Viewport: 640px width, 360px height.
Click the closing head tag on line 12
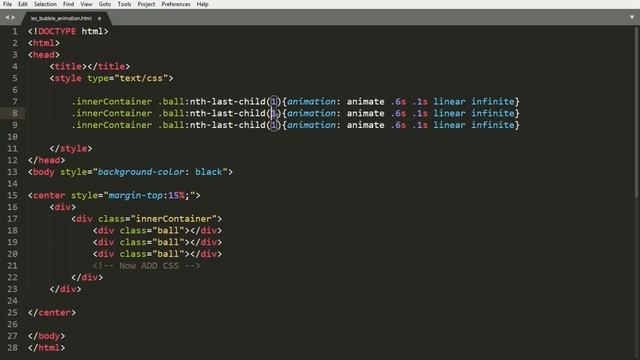[47, 160]
